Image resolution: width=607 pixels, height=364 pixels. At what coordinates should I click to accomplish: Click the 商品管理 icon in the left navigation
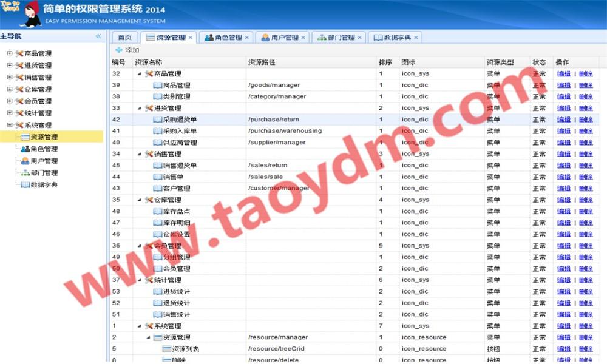tap(19, 53)
